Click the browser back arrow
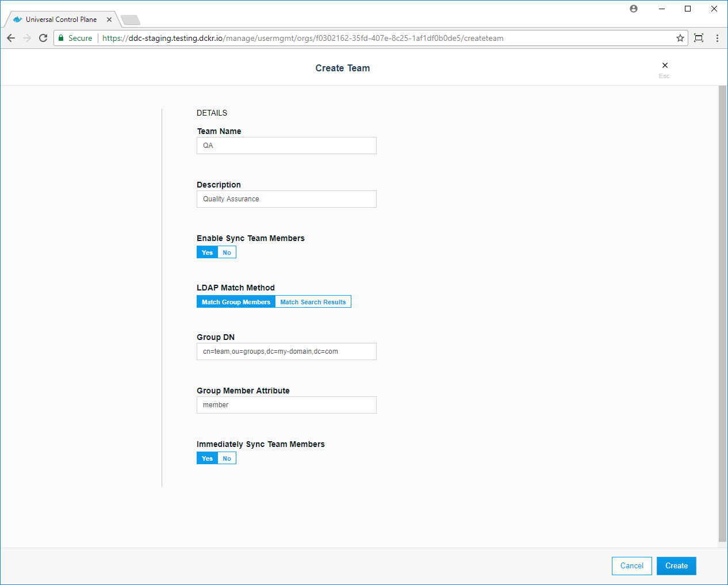Viewport: 728px width, 585px height. tap(11, 38)
